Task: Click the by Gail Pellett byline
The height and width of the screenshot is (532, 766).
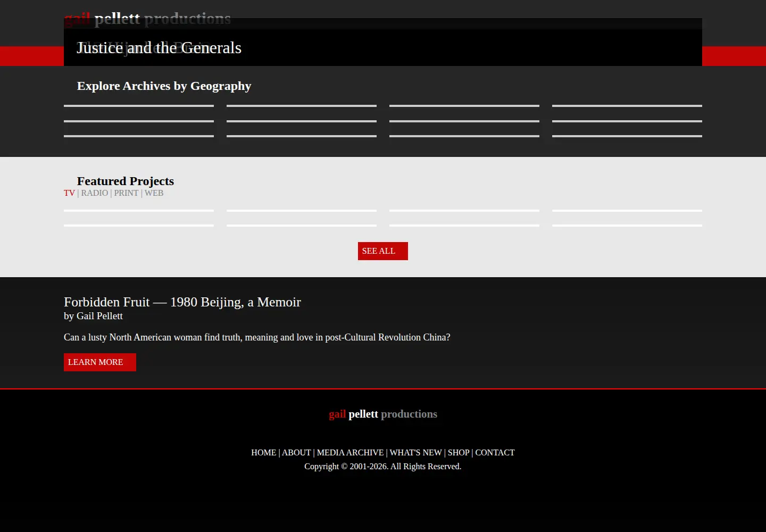Action: pos(93,316)
